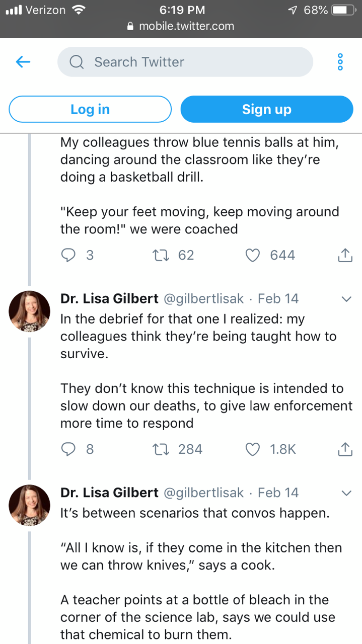Click the Log in button

click(x=90, y=109)
